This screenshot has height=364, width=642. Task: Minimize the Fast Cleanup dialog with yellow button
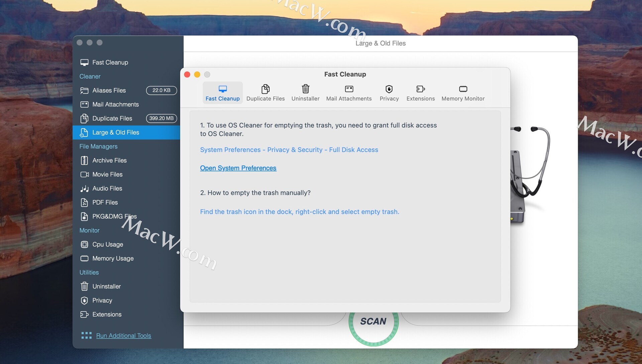point(197,75)
